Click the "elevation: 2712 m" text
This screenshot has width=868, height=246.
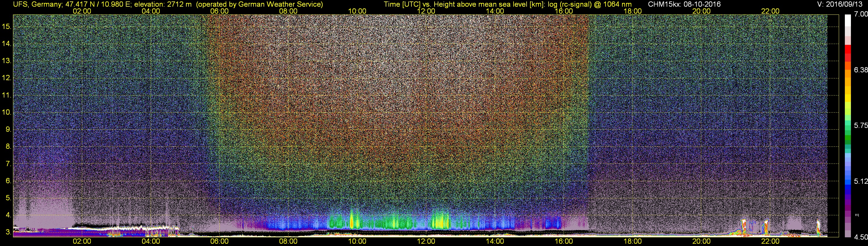pos(163,4)
